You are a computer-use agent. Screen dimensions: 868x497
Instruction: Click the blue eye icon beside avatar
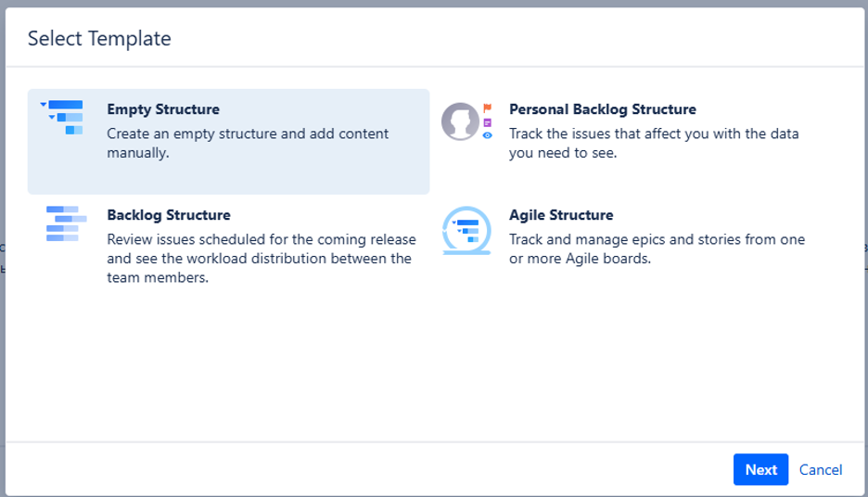[488, 135]
